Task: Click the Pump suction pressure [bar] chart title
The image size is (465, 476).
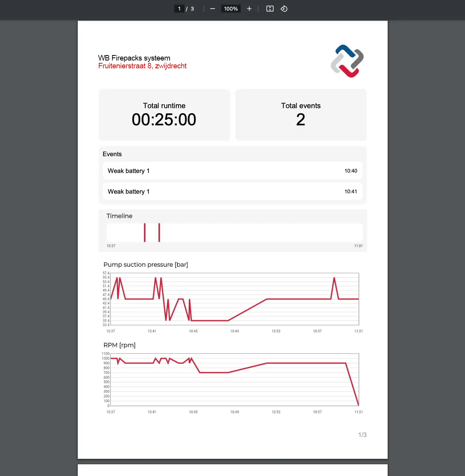Action: pos(146,265)
